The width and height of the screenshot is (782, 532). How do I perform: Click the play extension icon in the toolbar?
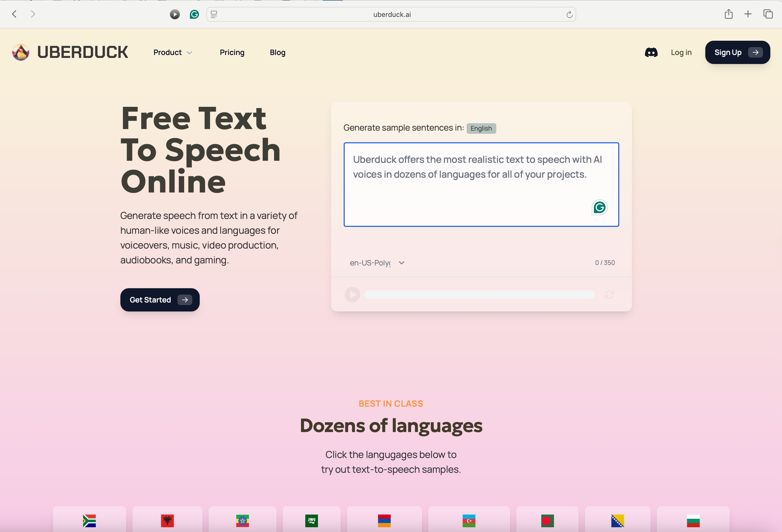coord(175,14)
